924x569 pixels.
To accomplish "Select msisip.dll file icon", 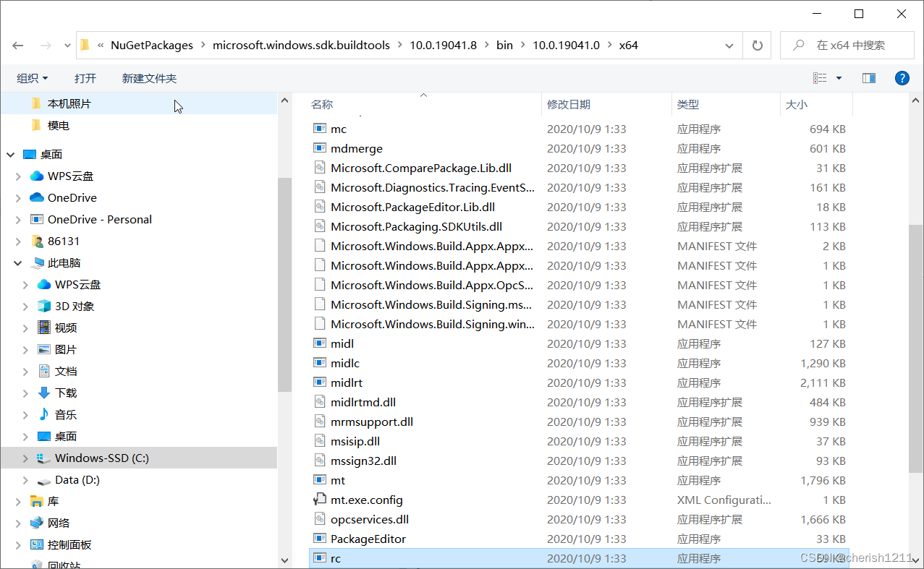I will pos(320,440).
